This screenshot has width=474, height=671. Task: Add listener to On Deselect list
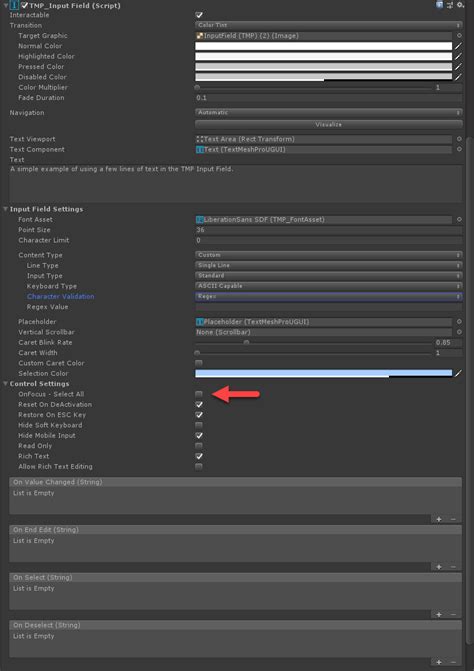pos(439,662)
